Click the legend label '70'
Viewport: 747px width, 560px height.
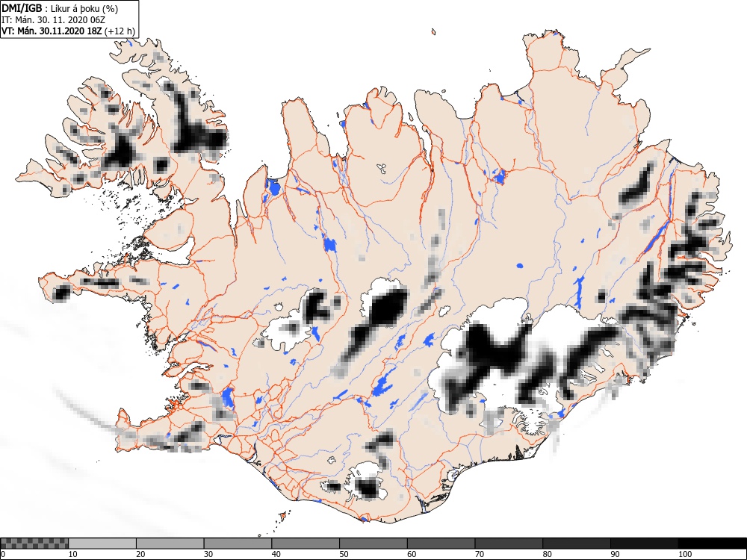pos(480,554)
